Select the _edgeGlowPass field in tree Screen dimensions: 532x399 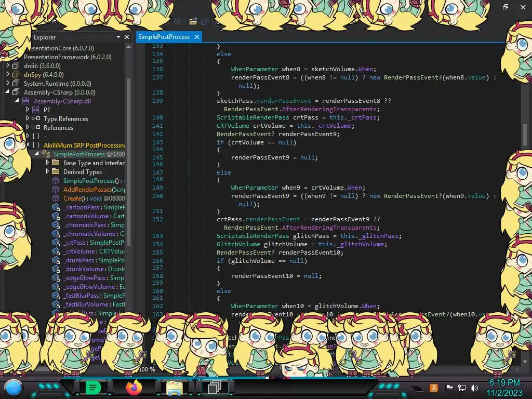click(x=86, y=277)
